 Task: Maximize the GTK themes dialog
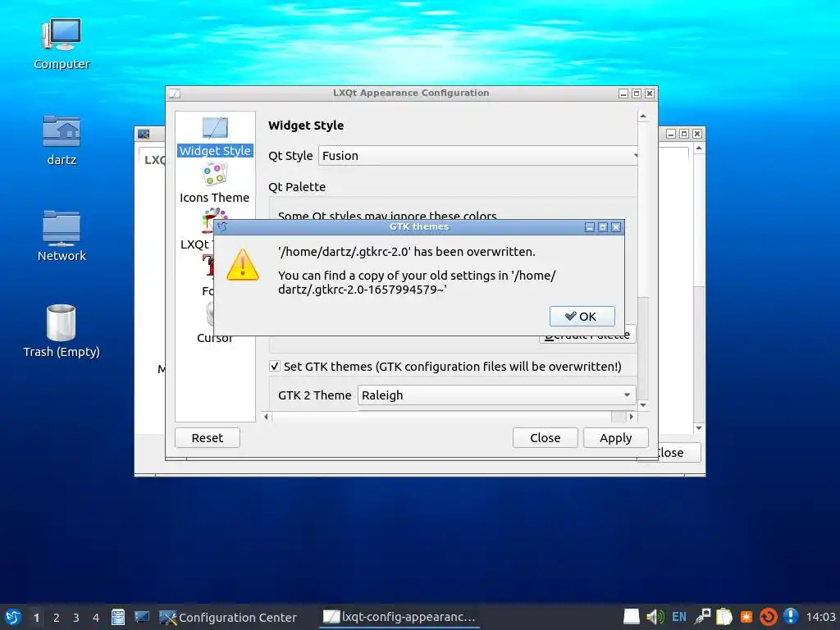603,227
